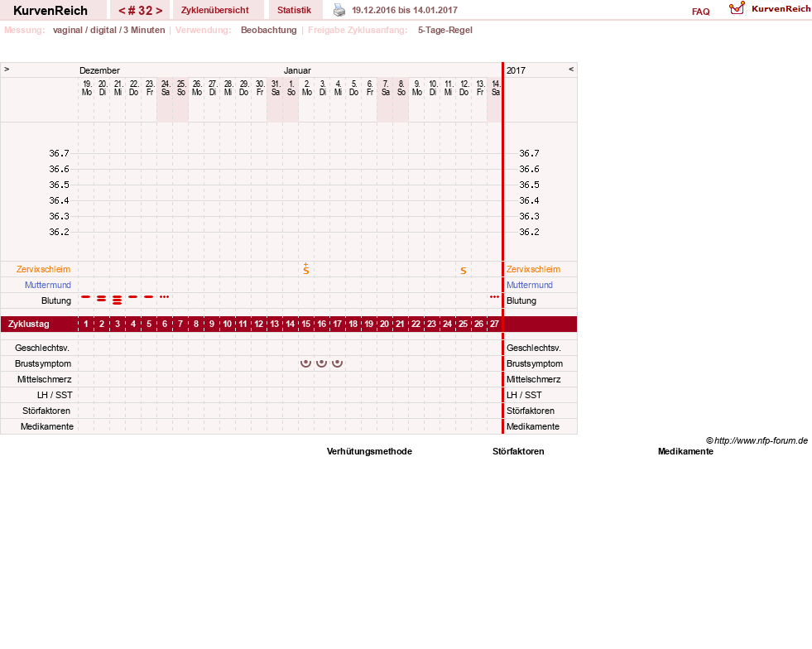Click the right LH / SST label
The image size is (812, 649).
point(524,395)
